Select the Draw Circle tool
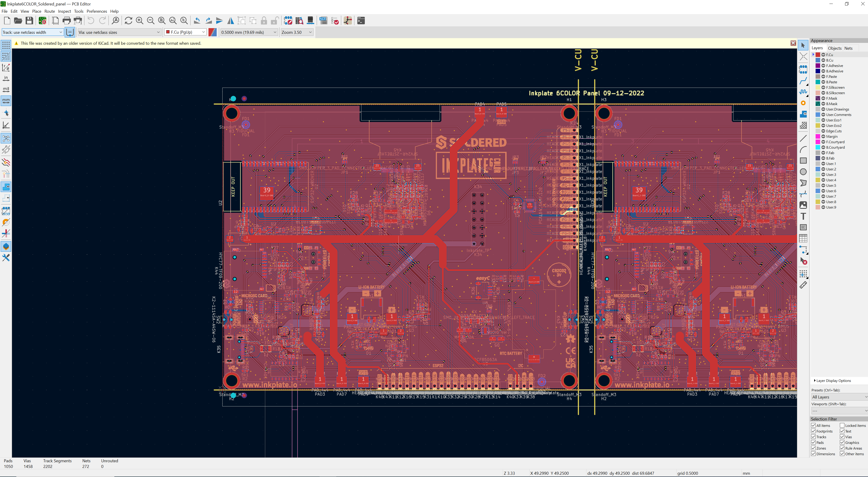This screenshot has width=868, height=477. click(803, 172)
